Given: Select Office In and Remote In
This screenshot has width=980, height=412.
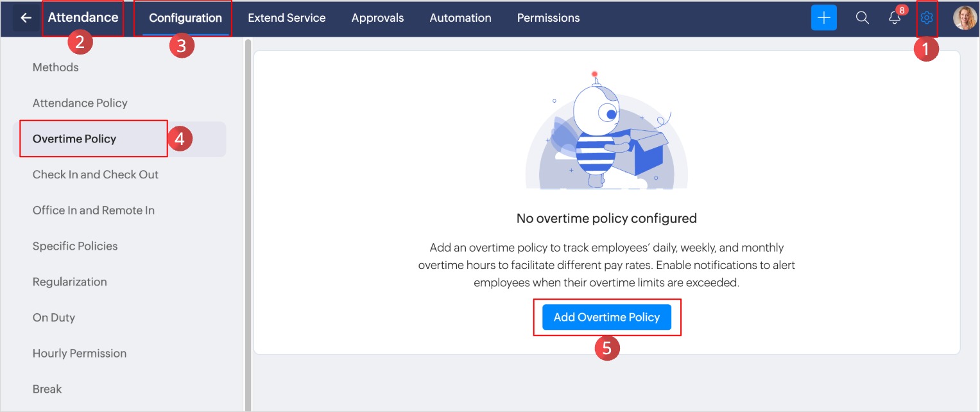Looking at the screenshot, I should click(x=94, y=210).
